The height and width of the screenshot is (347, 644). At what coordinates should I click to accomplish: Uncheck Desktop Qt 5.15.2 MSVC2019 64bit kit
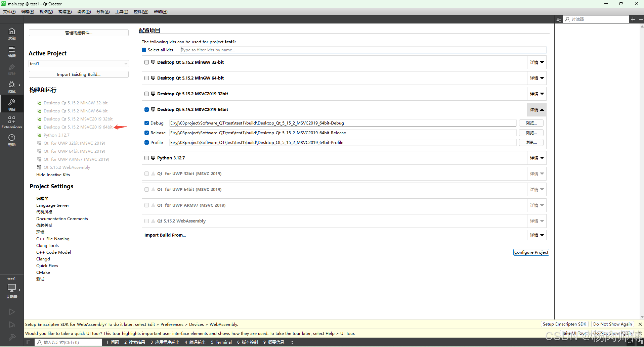[146, 109]
